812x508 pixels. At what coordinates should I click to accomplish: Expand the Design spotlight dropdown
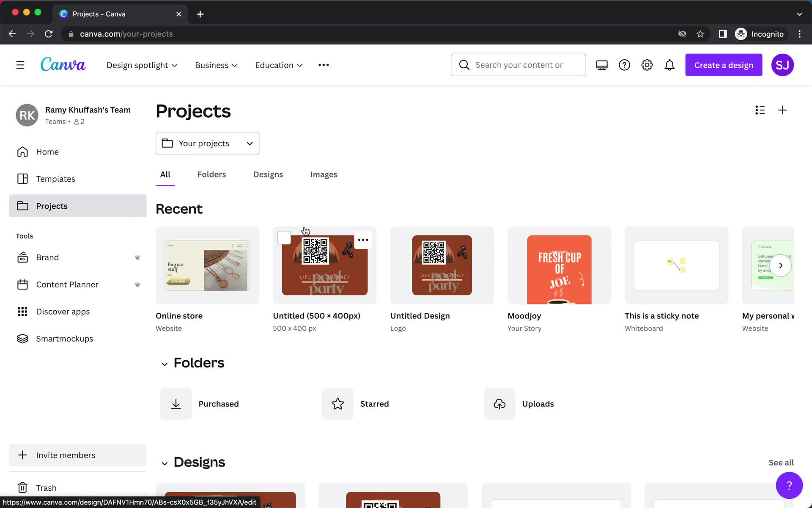[142, 65]
